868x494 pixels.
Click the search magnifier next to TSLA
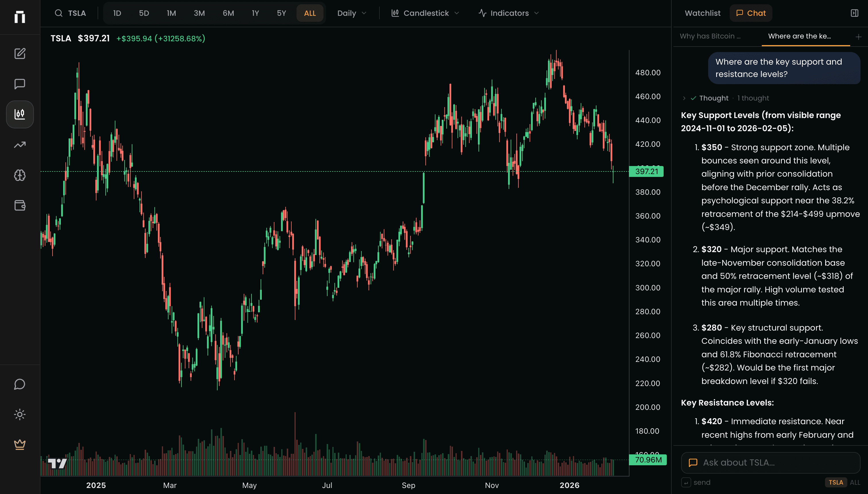59,13
